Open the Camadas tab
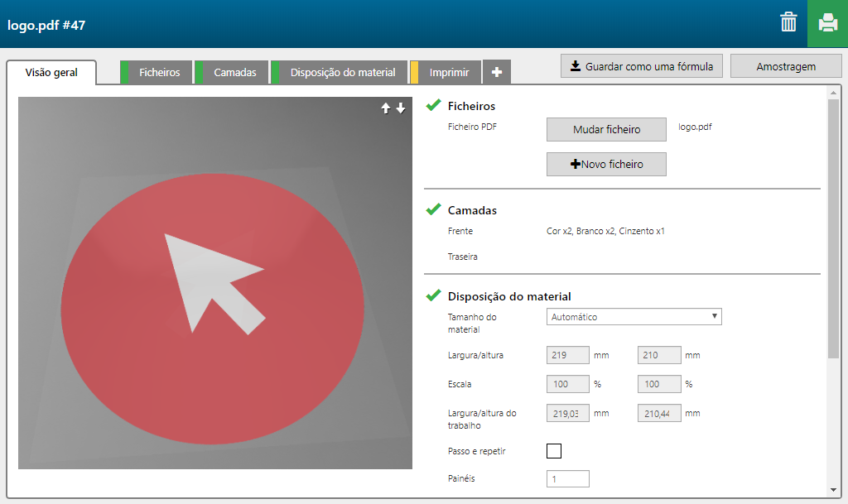848x504 pixels. (235, 73)
